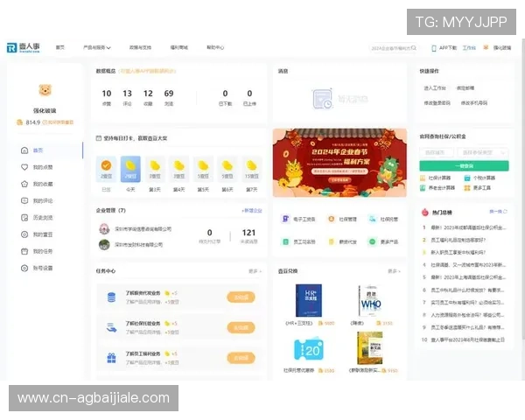Open hot list item number 1
Viewport: 525px width, 420px height.
pos(464,227)
